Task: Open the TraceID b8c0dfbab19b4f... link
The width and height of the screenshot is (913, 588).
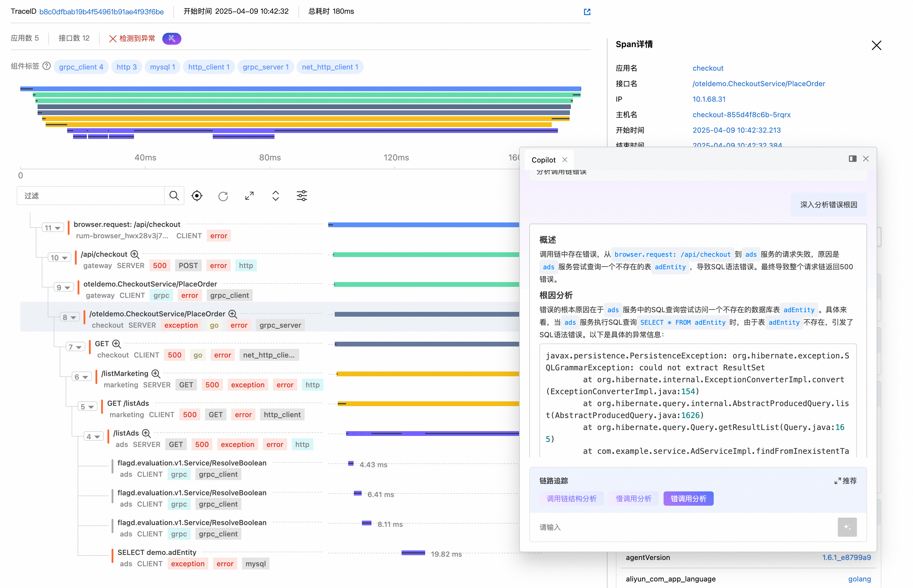Action: [x=102, y=11]
